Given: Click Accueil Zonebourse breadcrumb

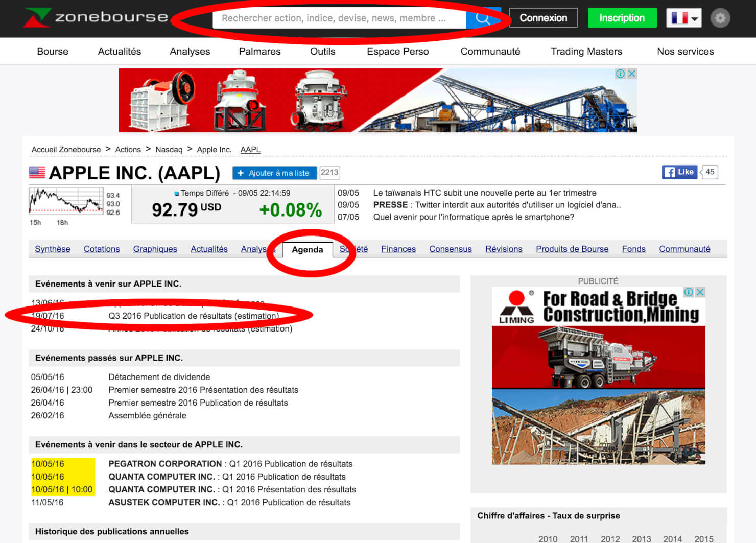Looking at the screenshot, I should 66,150.
